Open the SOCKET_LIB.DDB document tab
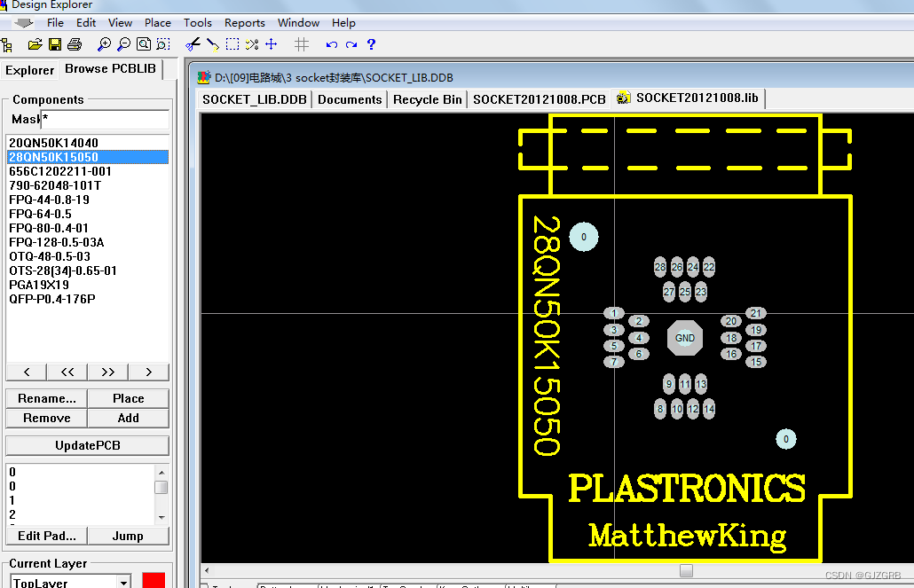 click(254, 99)
